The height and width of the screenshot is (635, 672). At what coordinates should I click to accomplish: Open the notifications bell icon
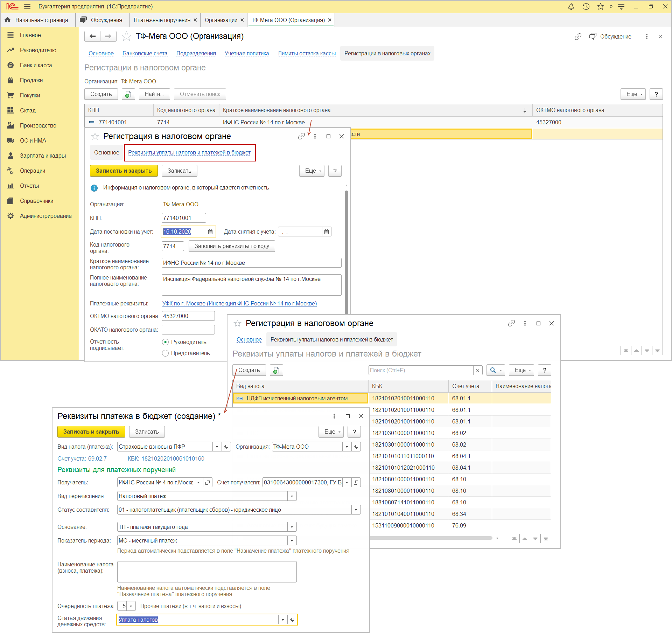pos(571,7)
